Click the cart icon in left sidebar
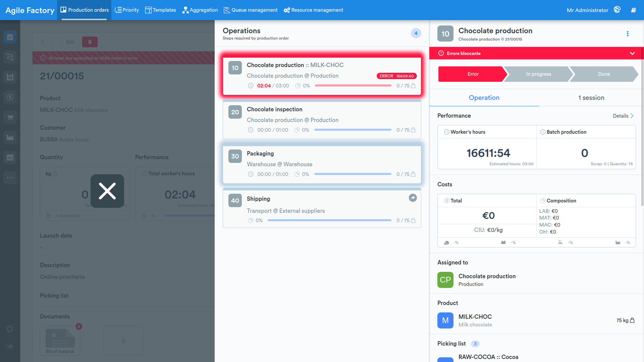The height and width of the screenshot is (362, 644). click(x=10, y=117)
